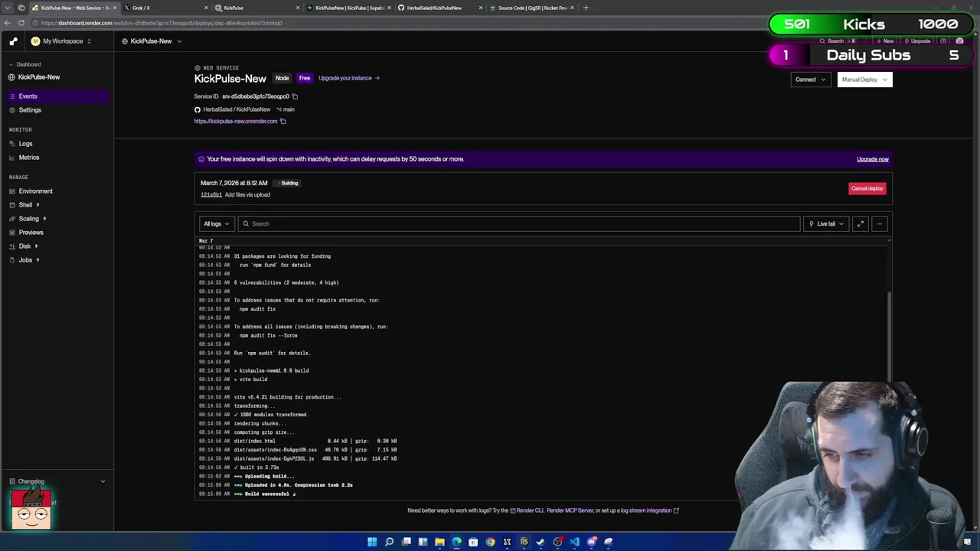
Task: Switch to the Supabase KickPulseNew tab
Action: [x=348, y=8]
